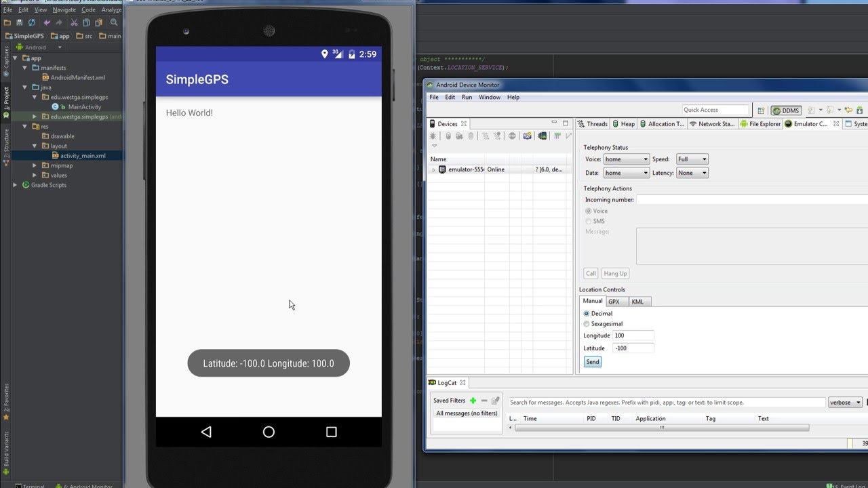Screen dimensions: 868x488
Task: Open the Latency dropdown
Action: point(692,173)
